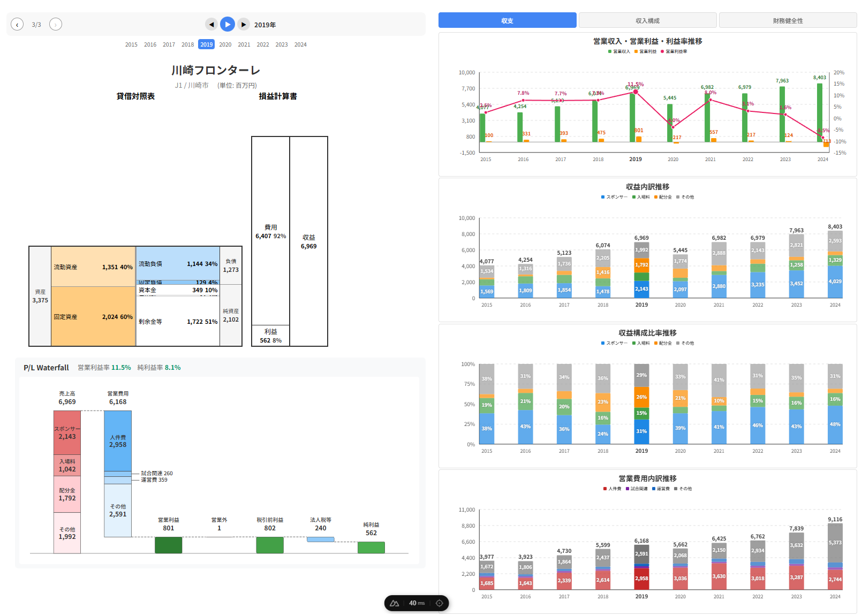
Task: Open the 財務健全性 tab
Action: click(788, 20)
